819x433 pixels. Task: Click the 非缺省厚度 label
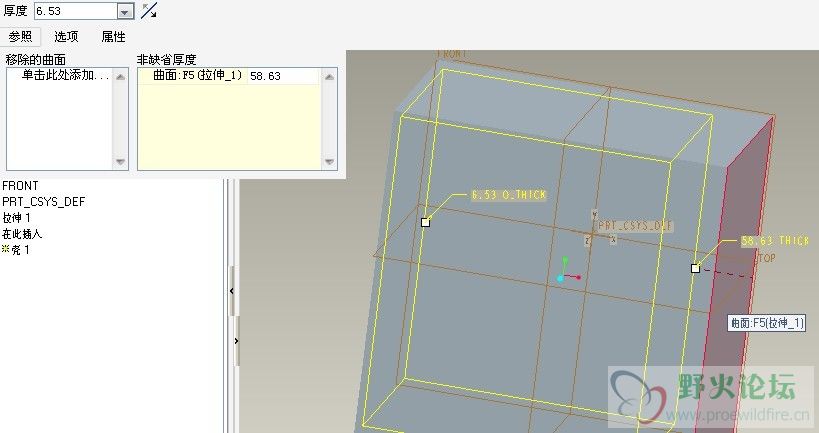click(166, 60)
